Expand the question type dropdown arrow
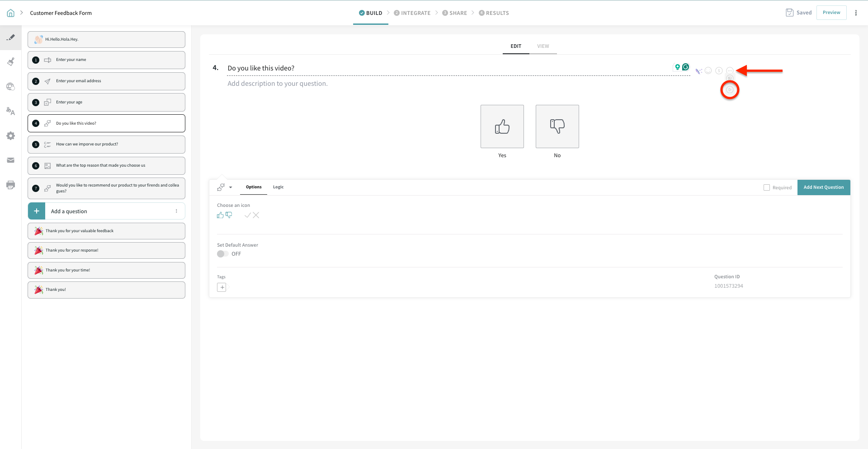 point(231,187)
